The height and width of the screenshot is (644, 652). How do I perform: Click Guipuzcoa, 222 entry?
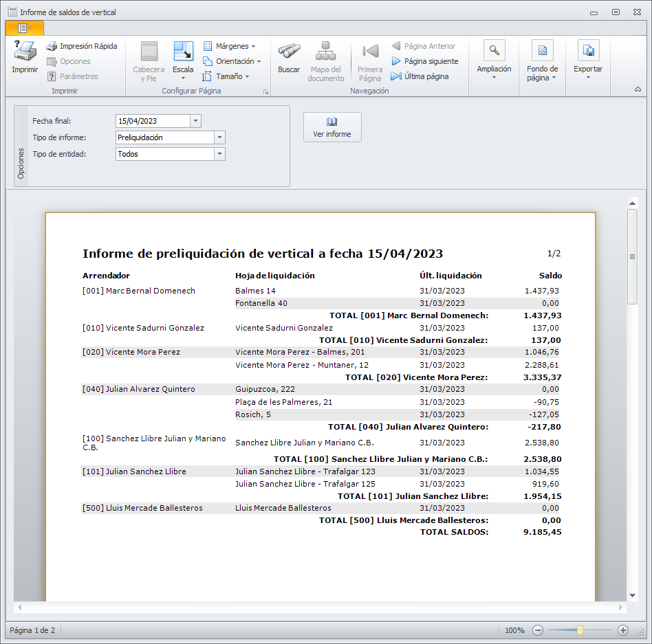click(x=265, y=389)
